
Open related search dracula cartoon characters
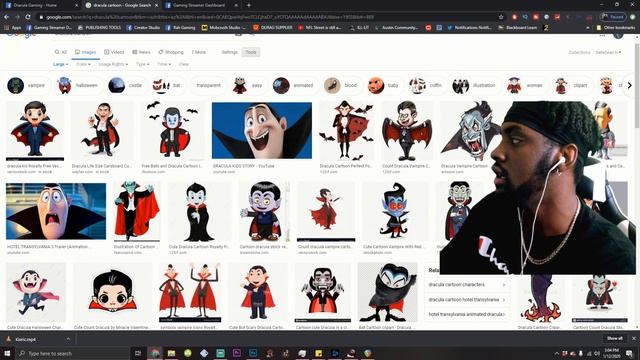point(467,284)
